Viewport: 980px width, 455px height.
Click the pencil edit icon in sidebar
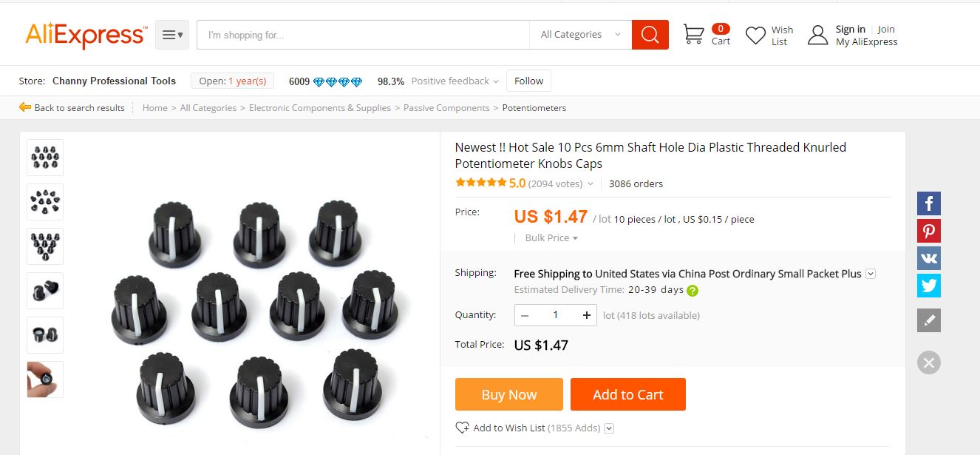[x=928, y=320]
